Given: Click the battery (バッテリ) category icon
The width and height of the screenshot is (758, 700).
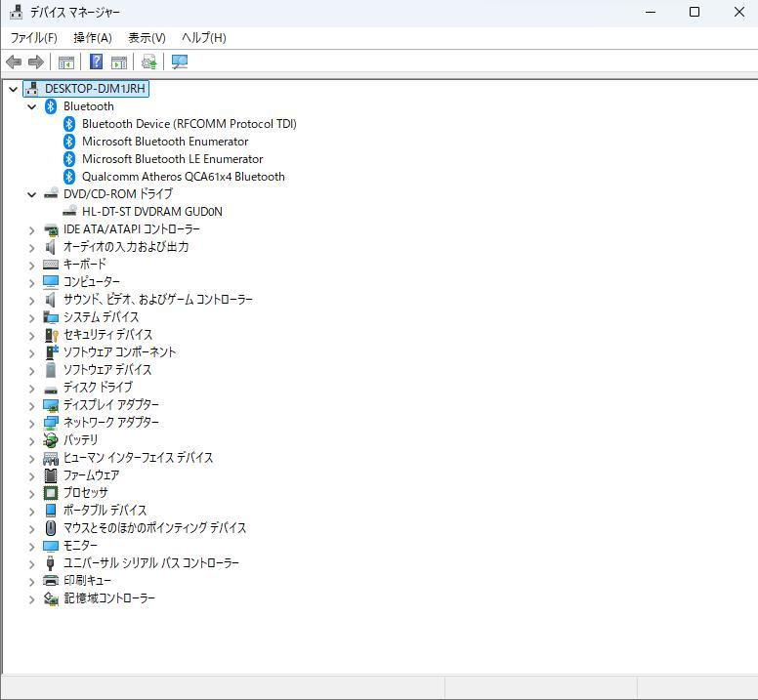Looking at the screenshot, I should [51, 440].
